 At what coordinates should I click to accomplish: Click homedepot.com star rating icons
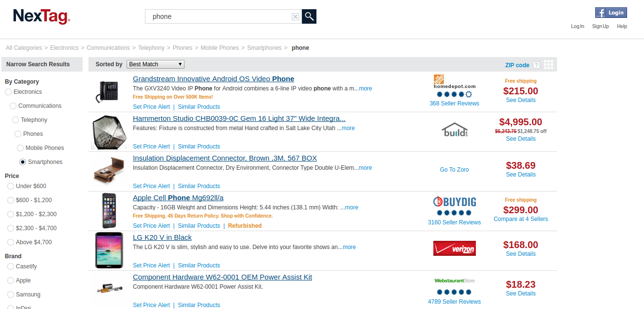454,94
